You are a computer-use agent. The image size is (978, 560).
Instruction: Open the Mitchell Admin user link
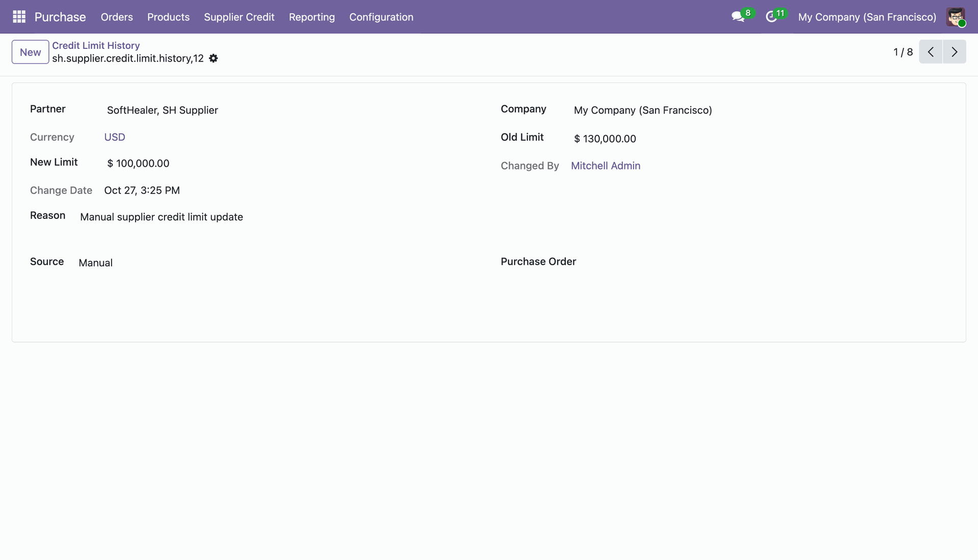click(606, 165)
